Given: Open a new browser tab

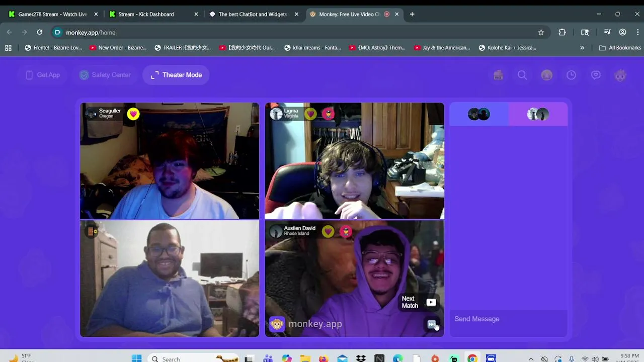Looking at the screenshot, I should (412, 14).
